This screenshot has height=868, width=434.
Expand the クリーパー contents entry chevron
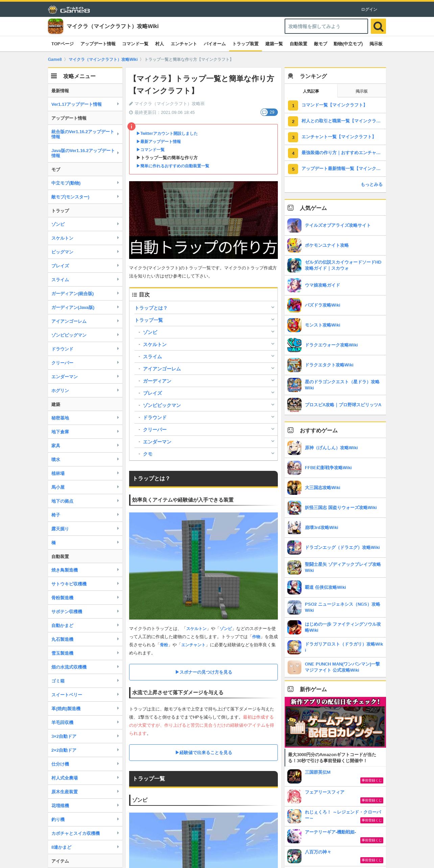click(x=272, y=429)
